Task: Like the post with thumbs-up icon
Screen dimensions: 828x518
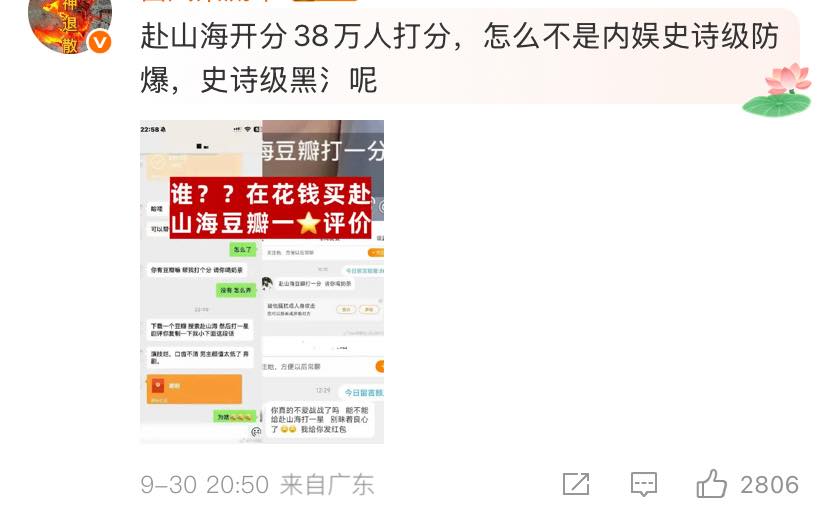Action: (x=711, y=484)
